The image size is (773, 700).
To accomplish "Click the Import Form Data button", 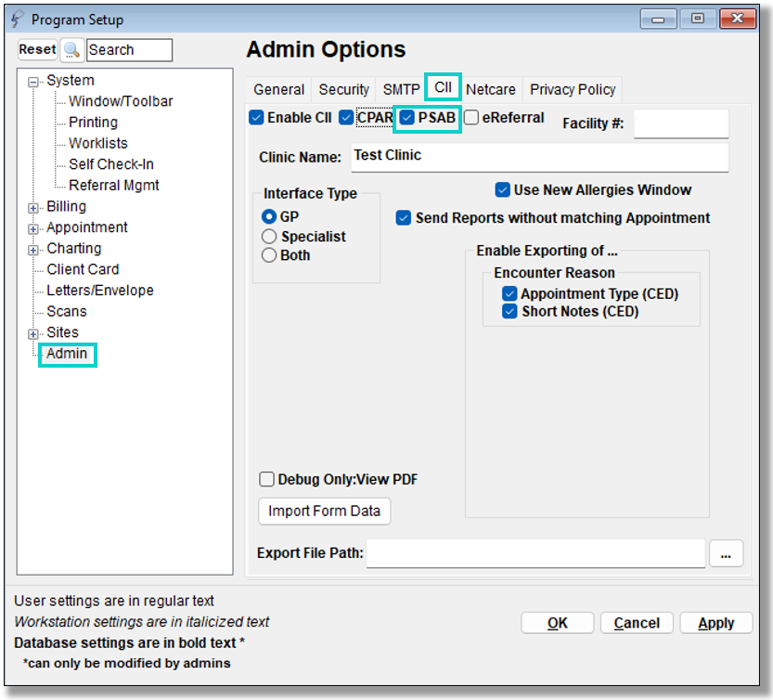I will click(x=324, y=511).
